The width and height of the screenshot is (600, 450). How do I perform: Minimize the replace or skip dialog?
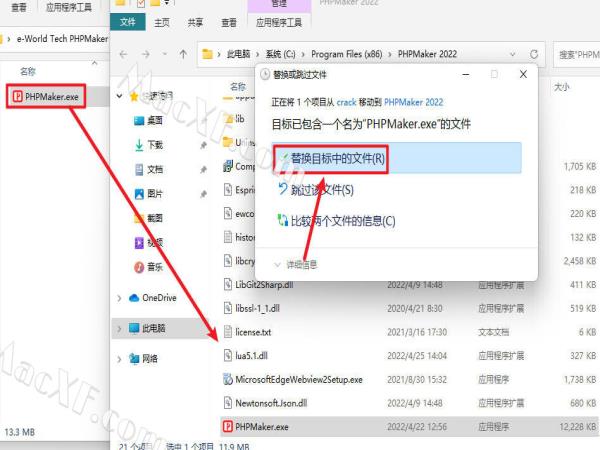coord(466,74)
